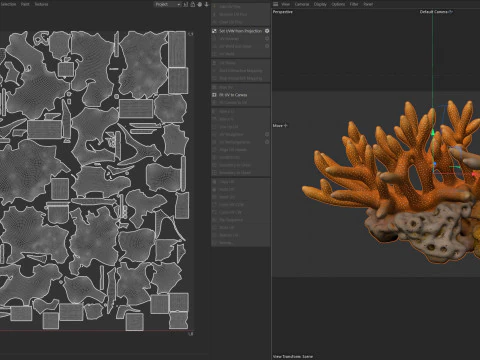Click the down-arrow icon in UV editor toolbar
The image size is (480, 360).
[206, 4]
